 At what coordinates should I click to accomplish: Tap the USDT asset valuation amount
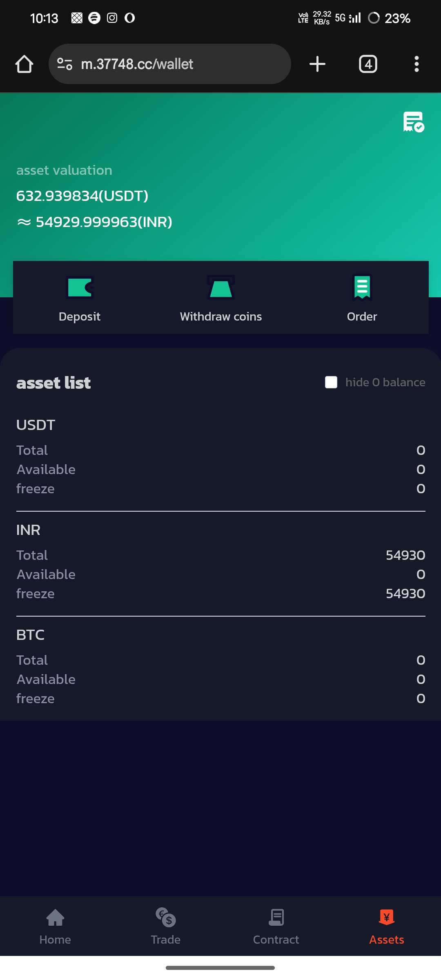click(82, 196)
